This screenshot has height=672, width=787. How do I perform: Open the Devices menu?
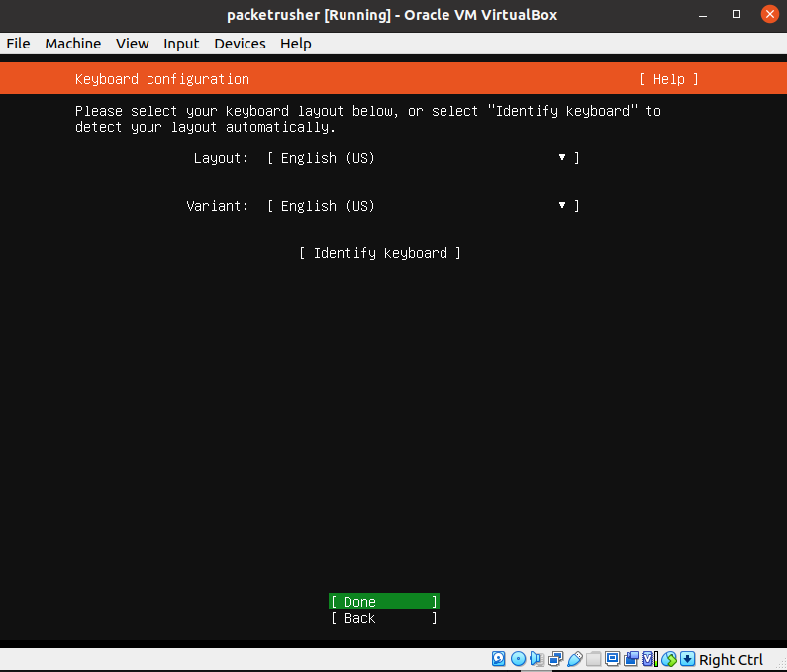pyautogui.click(x=240, y=44)
